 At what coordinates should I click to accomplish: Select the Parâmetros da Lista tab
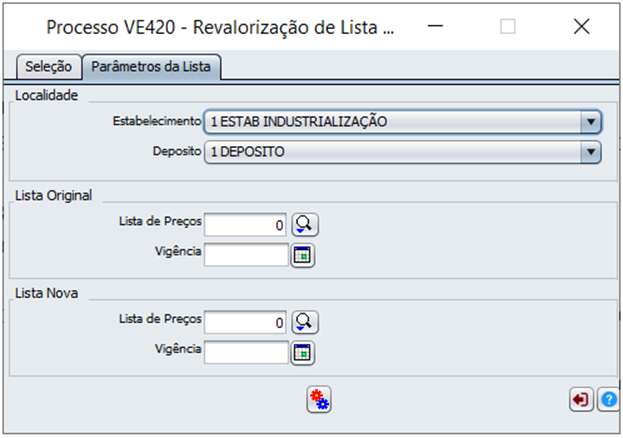[151, 66]
